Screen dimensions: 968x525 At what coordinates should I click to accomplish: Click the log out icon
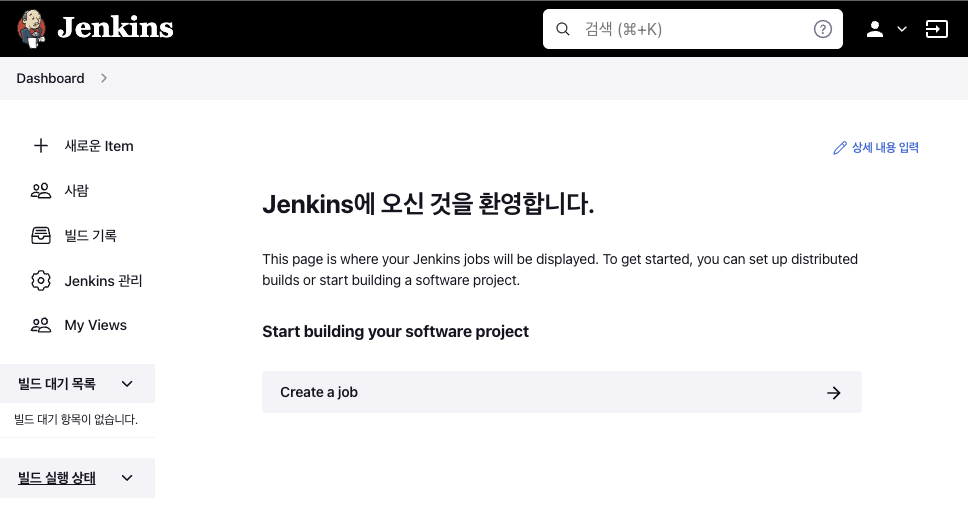tap(937, 29)
